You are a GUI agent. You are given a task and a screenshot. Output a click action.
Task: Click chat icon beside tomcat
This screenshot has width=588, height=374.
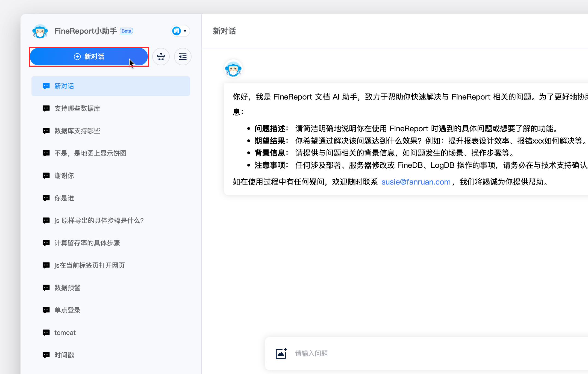click(46, 333)
